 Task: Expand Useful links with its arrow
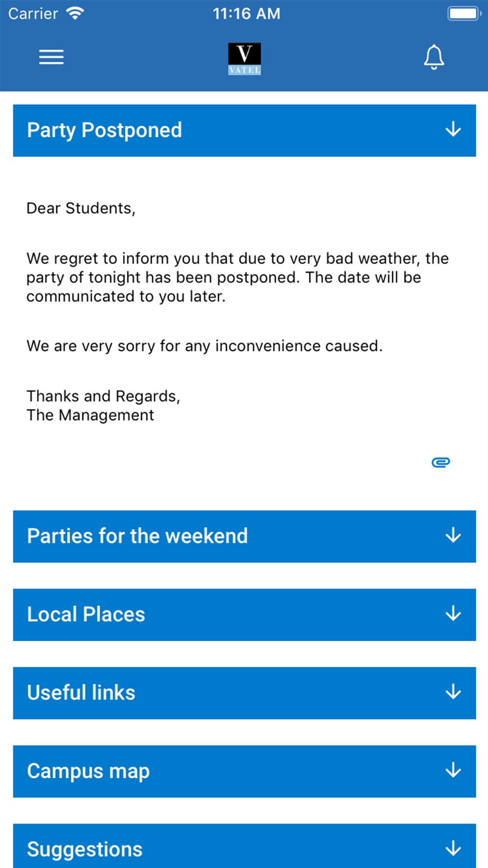tap(453, 692)
